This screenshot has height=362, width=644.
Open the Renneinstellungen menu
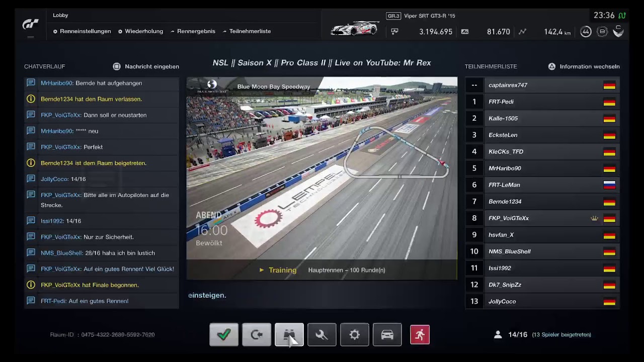pos(82,31)
